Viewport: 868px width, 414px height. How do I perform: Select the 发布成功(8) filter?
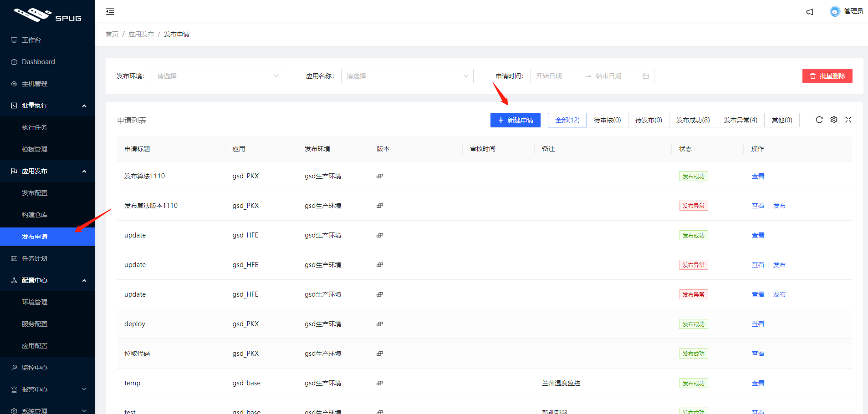click(x=693, y=120)
